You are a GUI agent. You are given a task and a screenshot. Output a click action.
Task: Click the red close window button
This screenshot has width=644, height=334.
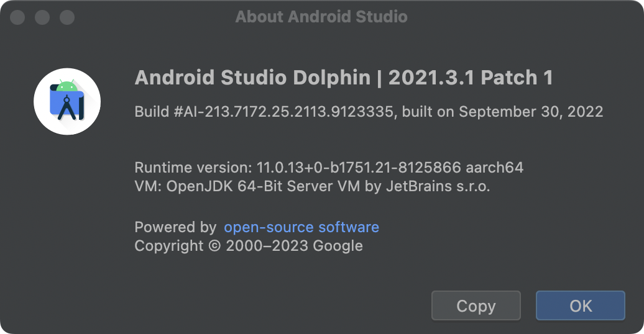coord(17,17)
